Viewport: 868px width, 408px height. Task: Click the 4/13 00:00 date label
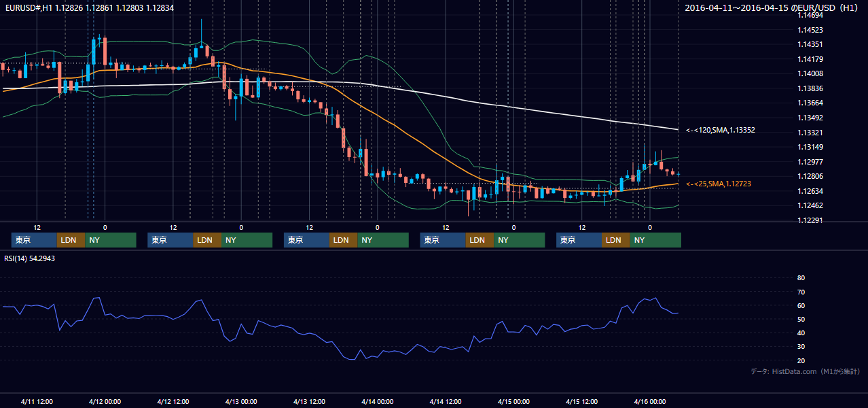point(241,401)
